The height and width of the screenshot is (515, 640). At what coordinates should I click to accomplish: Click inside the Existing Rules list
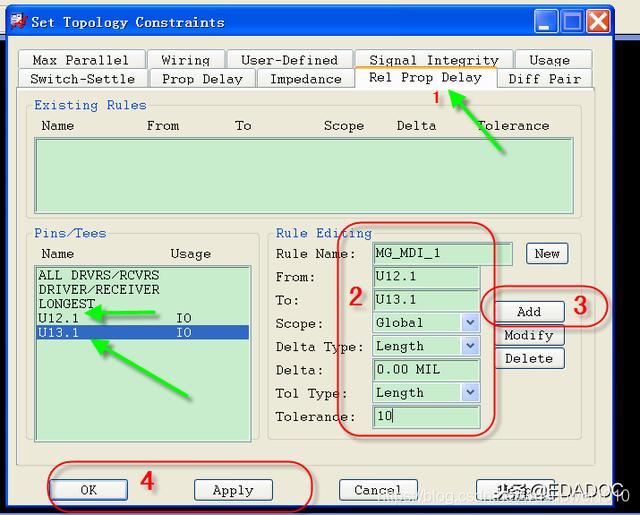(304, 176)
